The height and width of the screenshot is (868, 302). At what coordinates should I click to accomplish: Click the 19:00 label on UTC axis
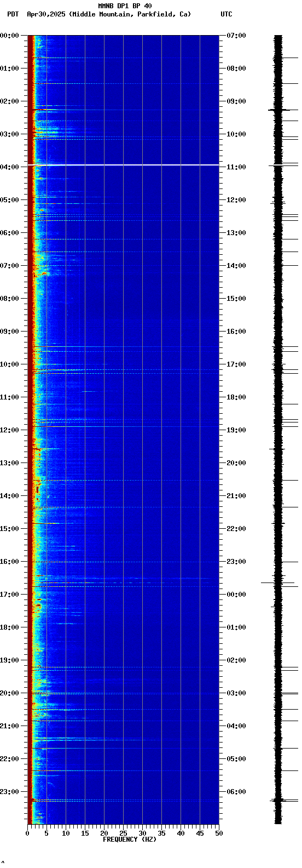236,430
